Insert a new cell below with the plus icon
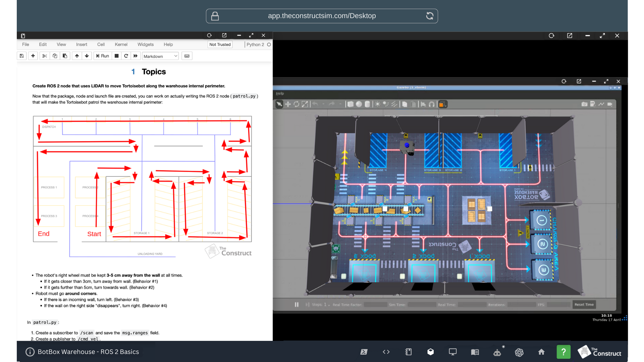 (33, 56)
